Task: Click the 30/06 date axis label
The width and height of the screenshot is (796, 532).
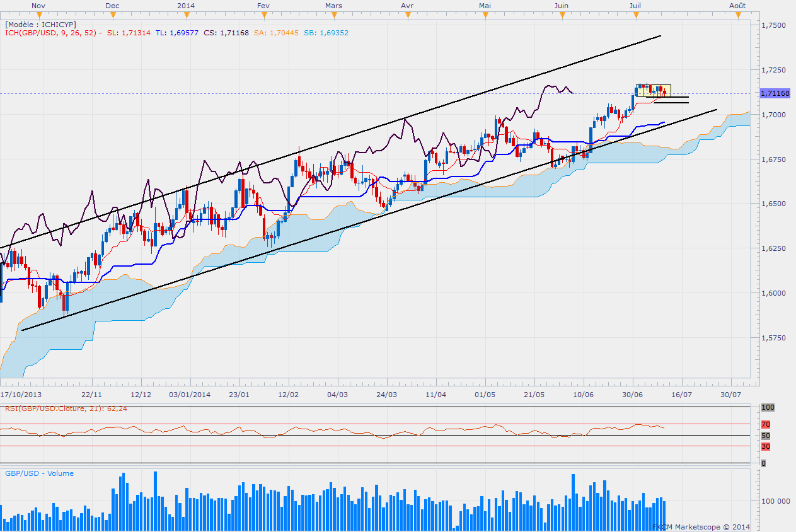Action: pos(633,395)
